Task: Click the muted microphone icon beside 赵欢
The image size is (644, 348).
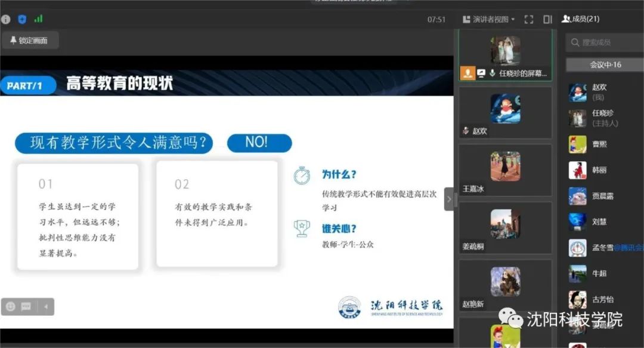Action: 466,131
